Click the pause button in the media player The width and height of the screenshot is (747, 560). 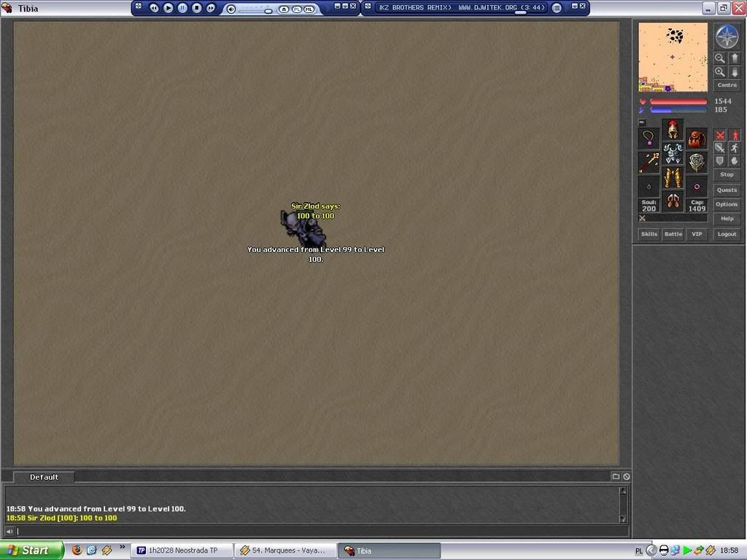tap(182, 8)
